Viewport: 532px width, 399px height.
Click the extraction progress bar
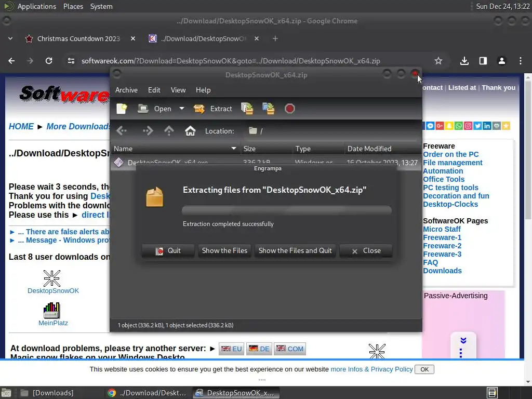287,210
